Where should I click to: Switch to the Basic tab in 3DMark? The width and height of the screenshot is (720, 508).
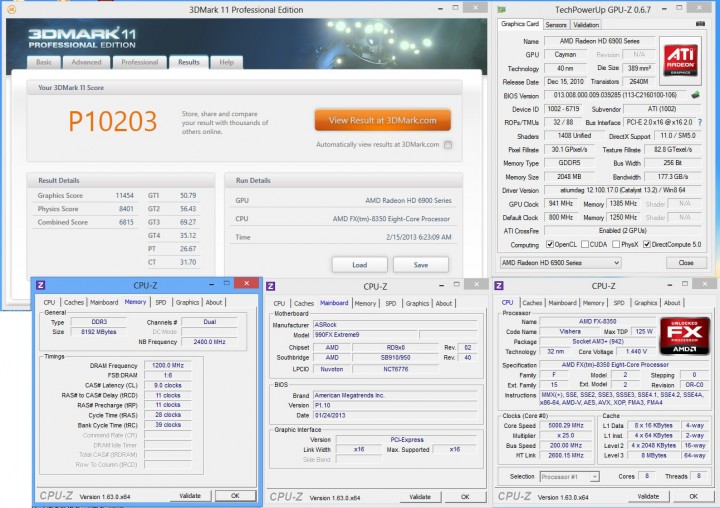(44, 62)
